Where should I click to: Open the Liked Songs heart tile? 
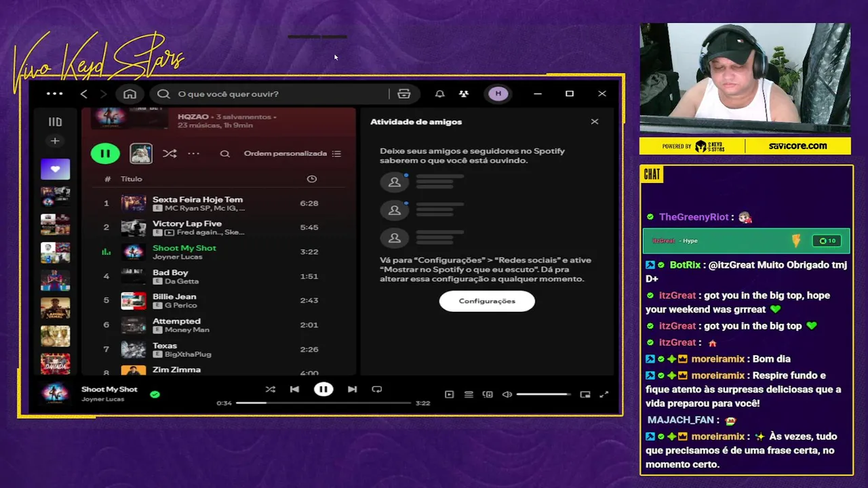[55, 169]
